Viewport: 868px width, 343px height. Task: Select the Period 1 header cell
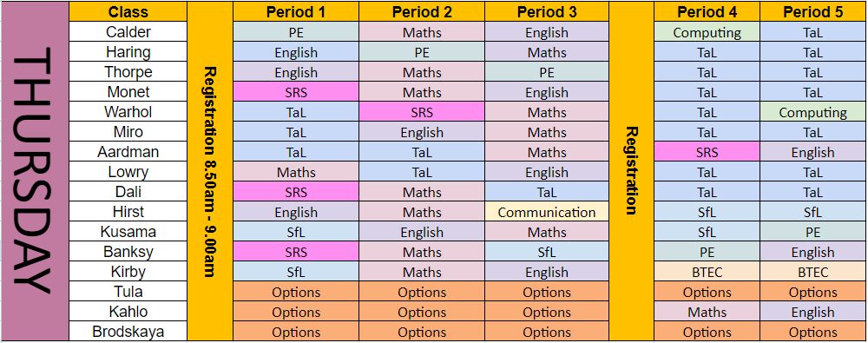[296, 11]
